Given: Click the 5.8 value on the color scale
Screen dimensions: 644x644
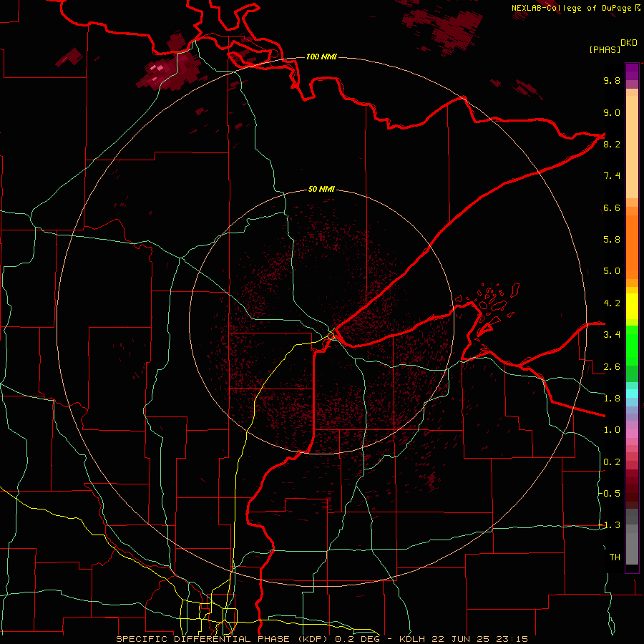Looking at the screenshot, I should pyautogui.click(x=612, y=240).
